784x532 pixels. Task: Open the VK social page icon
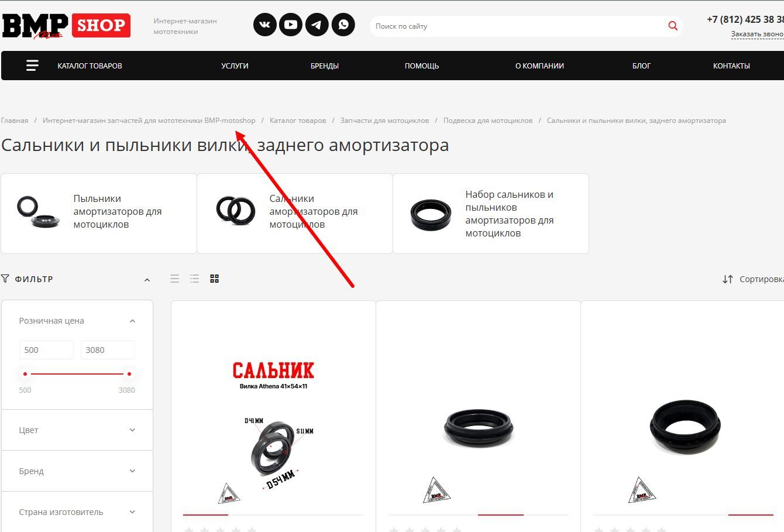264,25
